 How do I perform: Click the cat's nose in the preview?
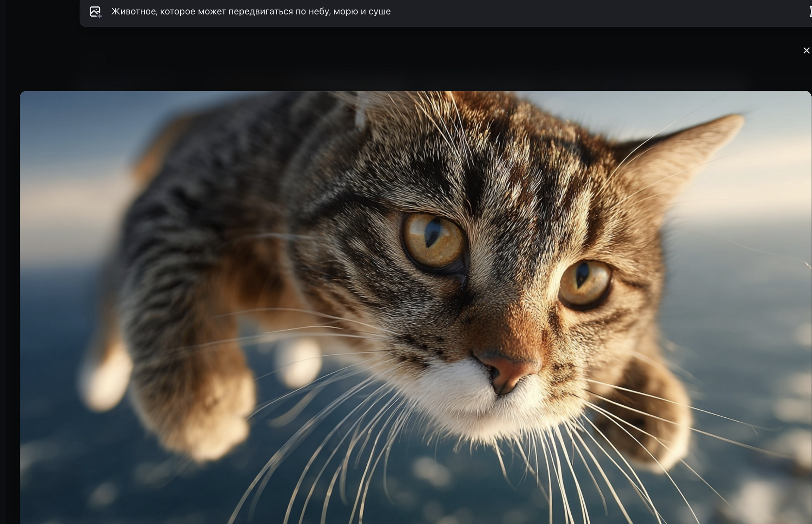pyautogui.click(x=507, y=371)
